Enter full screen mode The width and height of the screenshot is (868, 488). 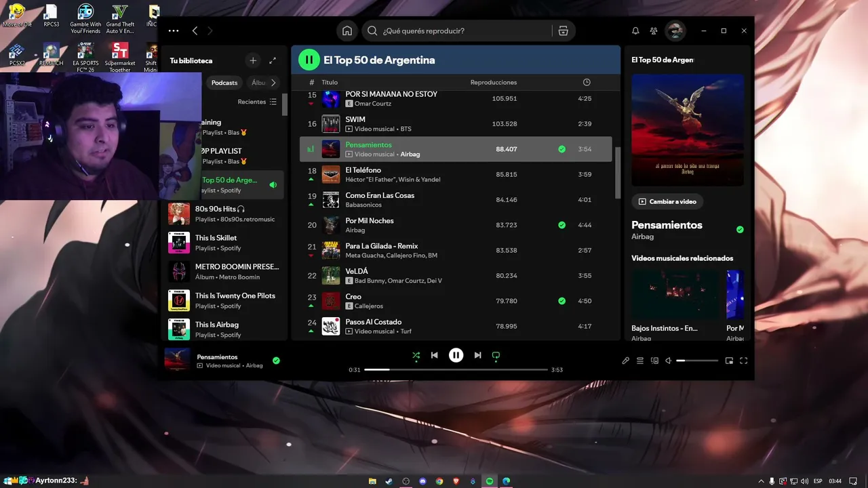click(x=744, y=361)
